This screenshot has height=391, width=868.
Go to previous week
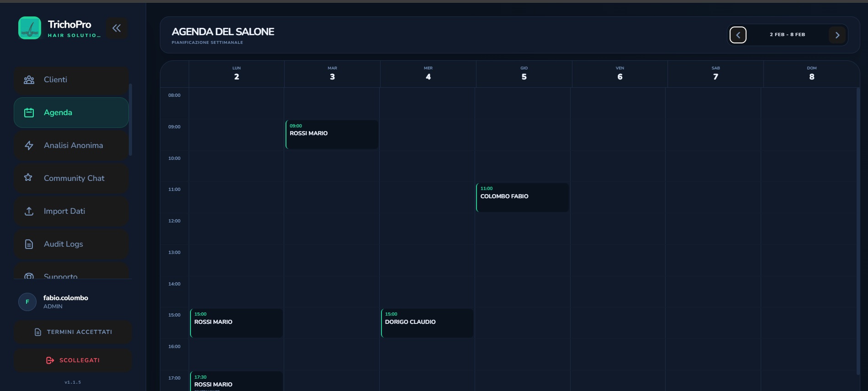(738, 35)
